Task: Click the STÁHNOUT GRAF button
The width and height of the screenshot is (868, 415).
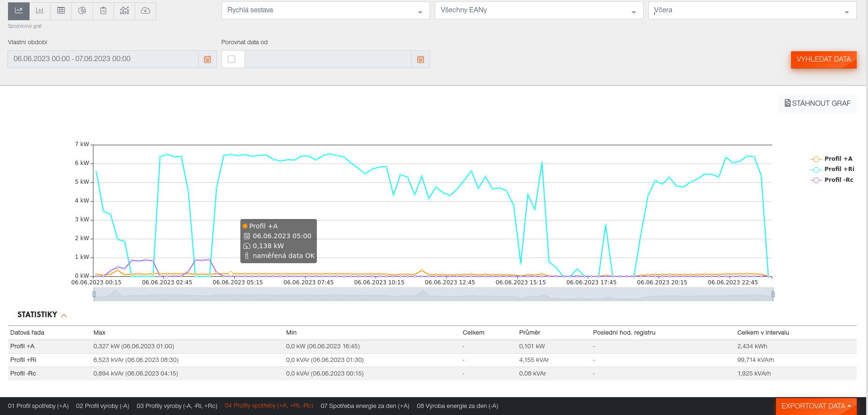Action: (x=817, y=103)
